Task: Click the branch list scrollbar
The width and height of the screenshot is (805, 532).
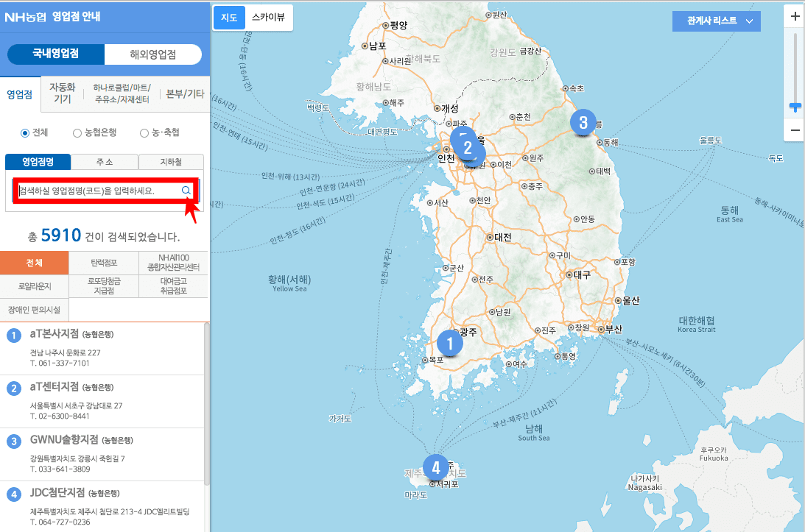Action: point(207,404)
